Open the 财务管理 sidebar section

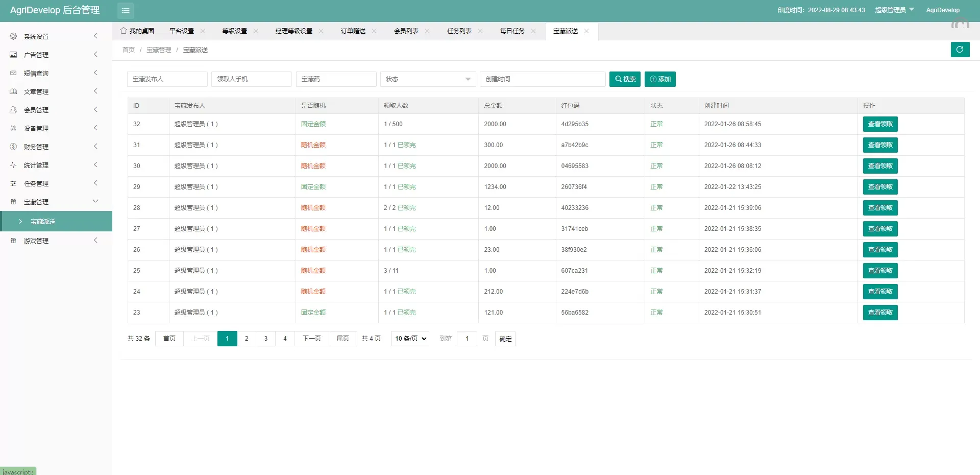click(36, 147)
